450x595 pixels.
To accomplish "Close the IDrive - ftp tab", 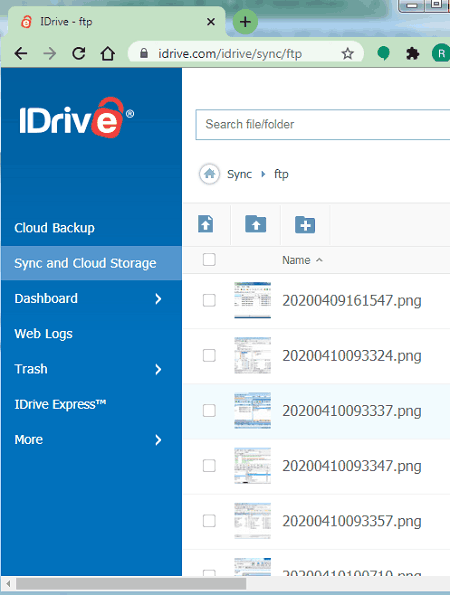I will (x=211, y=22).
